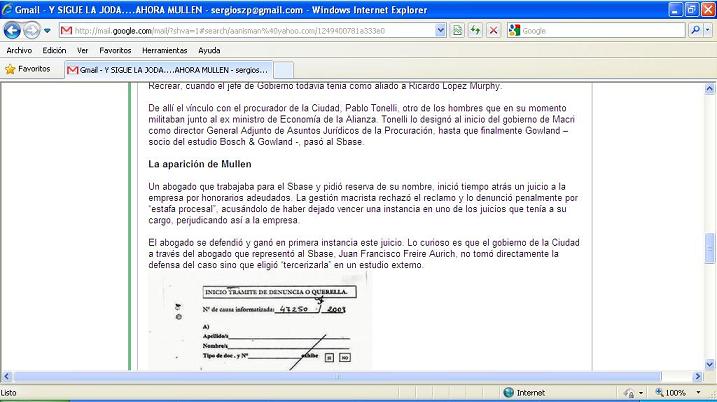
Task: Click the vertical scrollbar thumb
Action: (709, 248)
